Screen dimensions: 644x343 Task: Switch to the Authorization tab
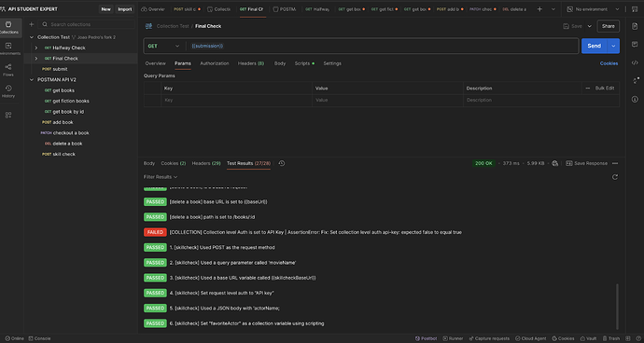coord(215,63)
